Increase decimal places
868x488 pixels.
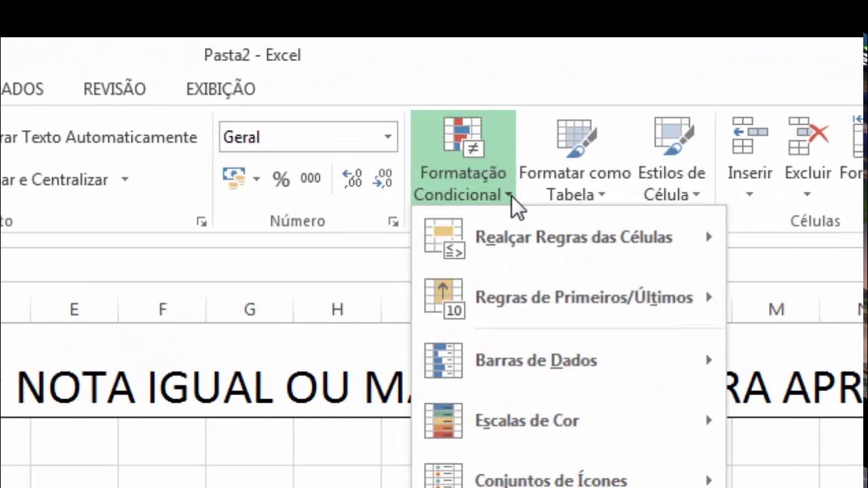tap(352, 179)
